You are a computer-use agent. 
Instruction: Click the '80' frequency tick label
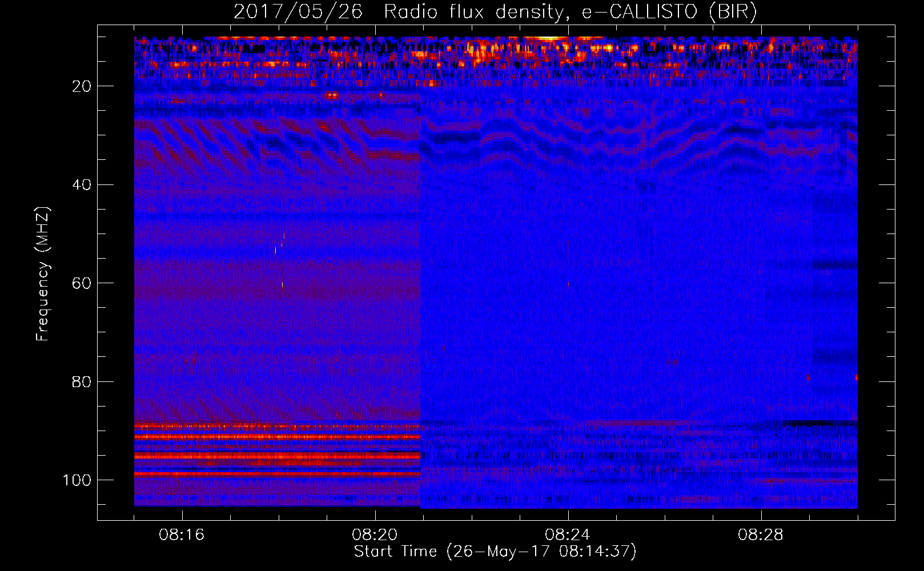82,382
